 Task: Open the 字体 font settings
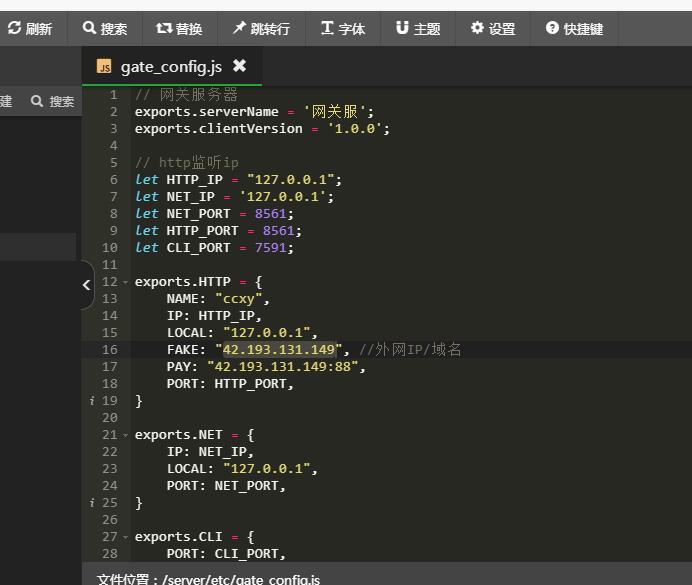coord(343,29)
